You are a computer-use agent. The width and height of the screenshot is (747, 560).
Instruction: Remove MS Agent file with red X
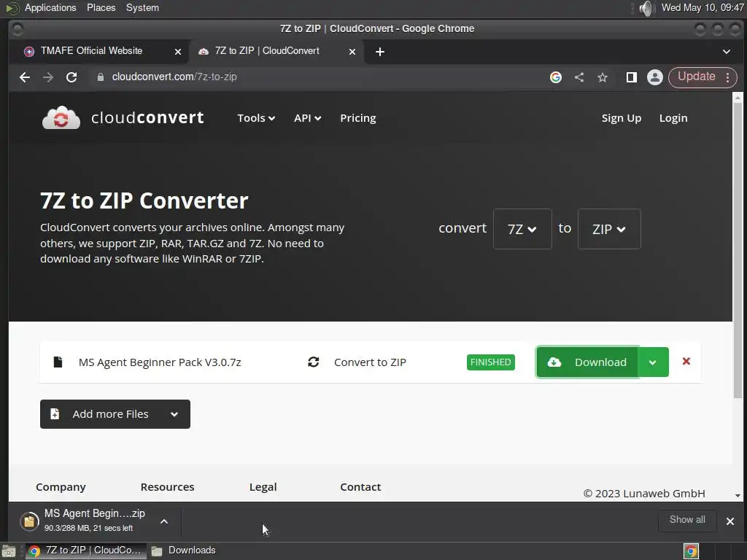(x=686, y=361)
